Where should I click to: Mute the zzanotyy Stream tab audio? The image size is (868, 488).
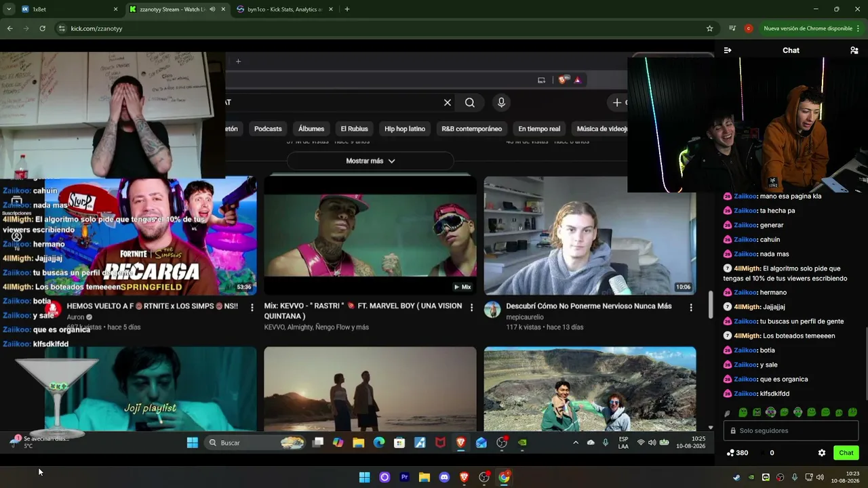(x=213, y=9)
